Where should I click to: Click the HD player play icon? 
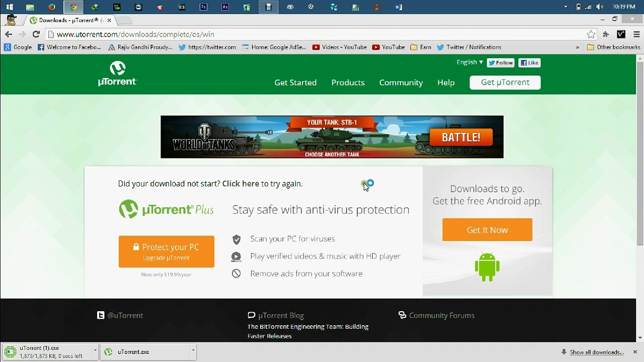(x=236, y=256)
